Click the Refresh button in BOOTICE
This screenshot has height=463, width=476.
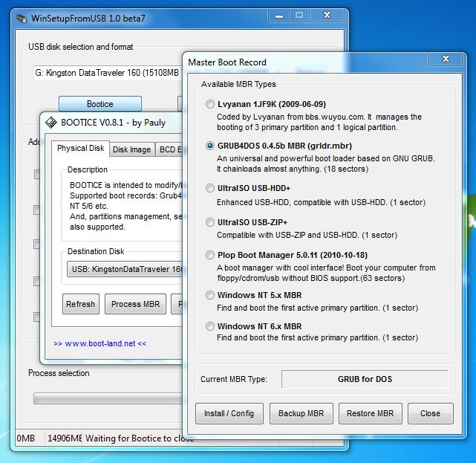(x=80, y=304)
